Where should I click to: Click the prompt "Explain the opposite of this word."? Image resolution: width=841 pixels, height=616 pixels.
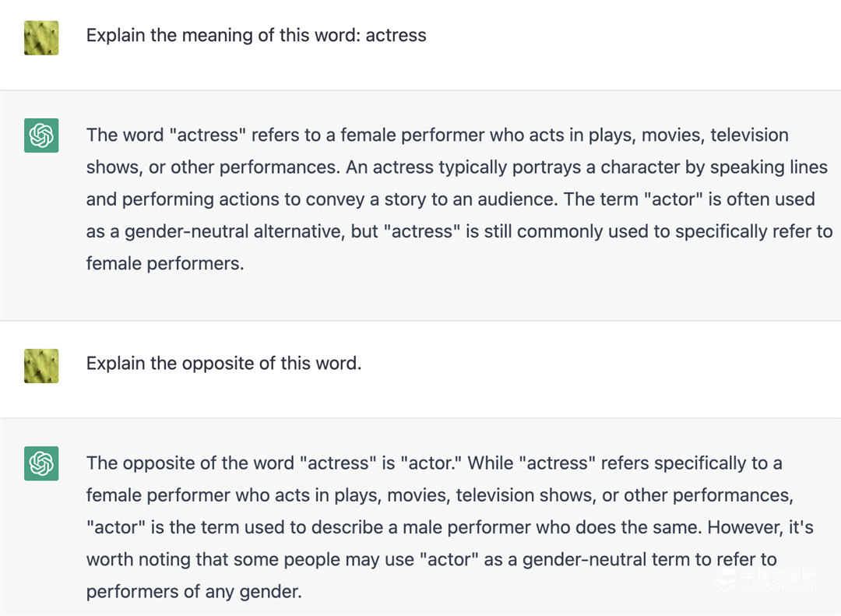click(223, 363)
